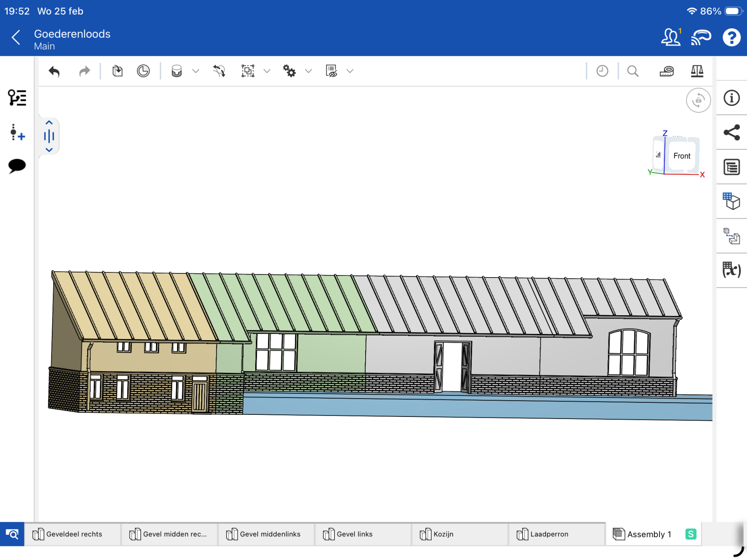This screenshot has height=560, width=747.
Task: Open the comments speech bubble
Action: coord(17,166)
